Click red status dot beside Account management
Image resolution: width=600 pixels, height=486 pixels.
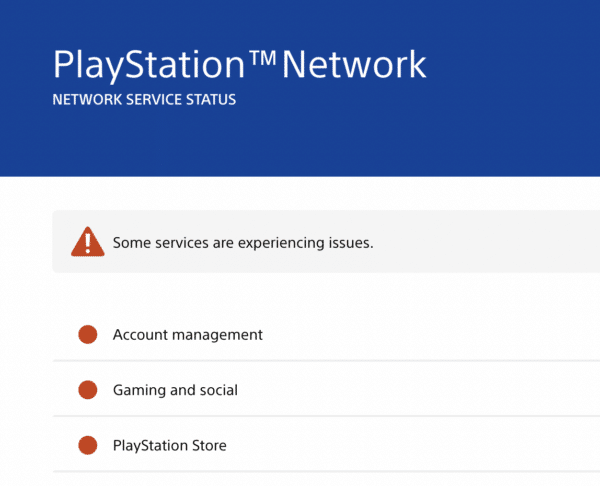(x=87, y=335)
